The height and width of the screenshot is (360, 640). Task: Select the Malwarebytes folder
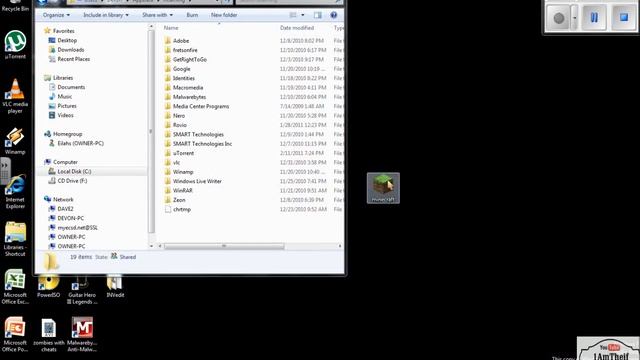[x=189, y=97]
